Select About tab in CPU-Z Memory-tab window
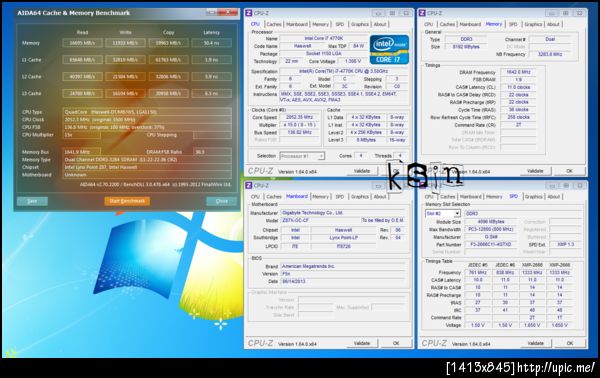600x378 pixels. click(553, 24)
